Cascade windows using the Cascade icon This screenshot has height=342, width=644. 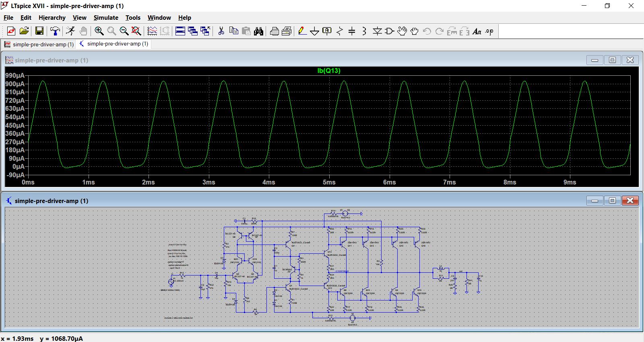tap(193, 31)
